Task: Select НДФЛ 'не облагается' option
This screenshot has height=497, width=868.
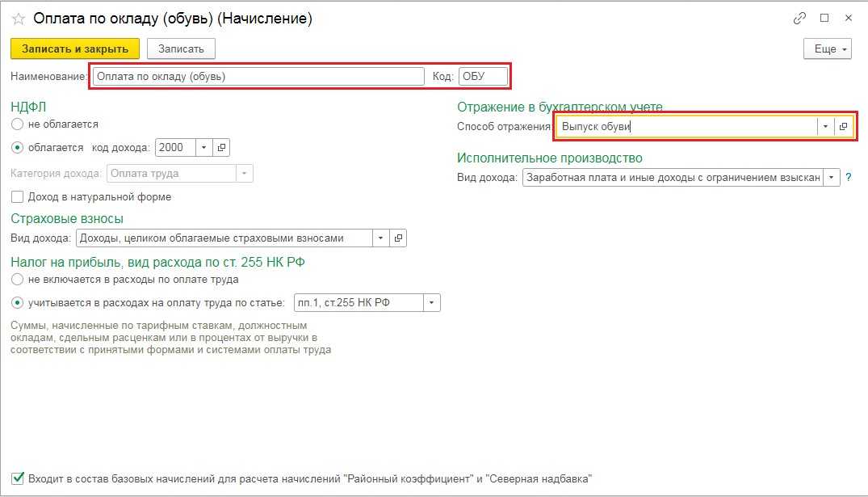Action: pyautogui.click(x=17, y=124)
